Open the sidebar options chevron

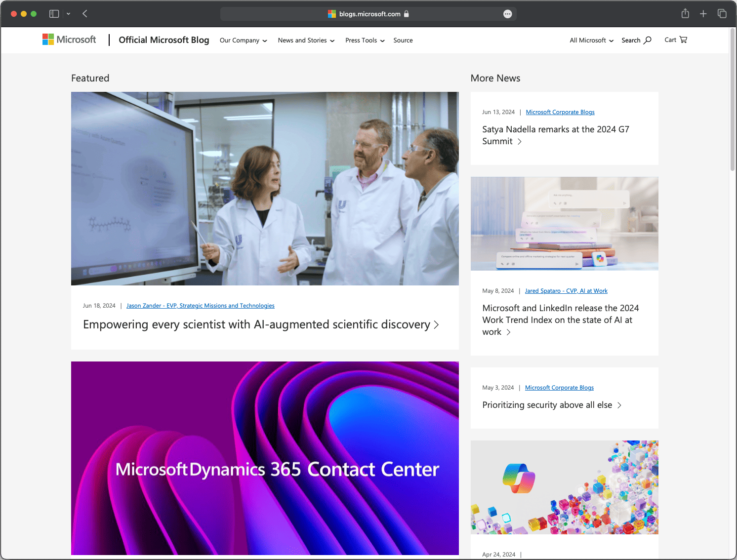pyautogui.click(x=68, y=13)
